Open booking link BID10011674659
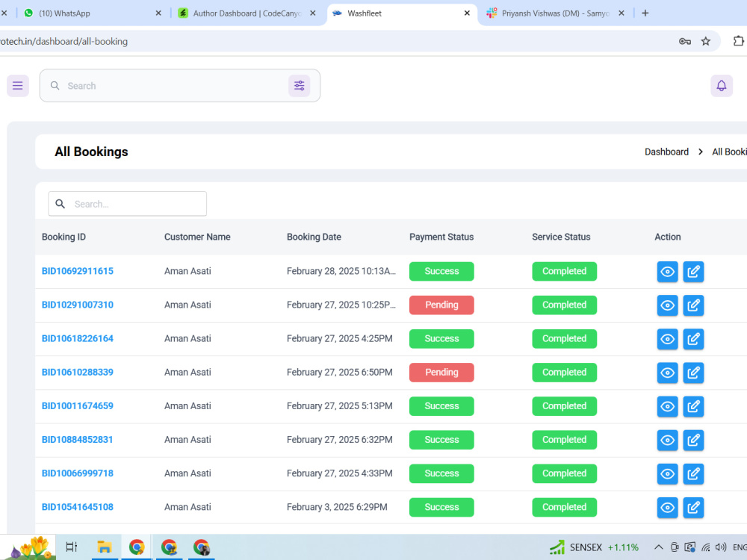Screen dimensions: 747x560 pos(78,406)
